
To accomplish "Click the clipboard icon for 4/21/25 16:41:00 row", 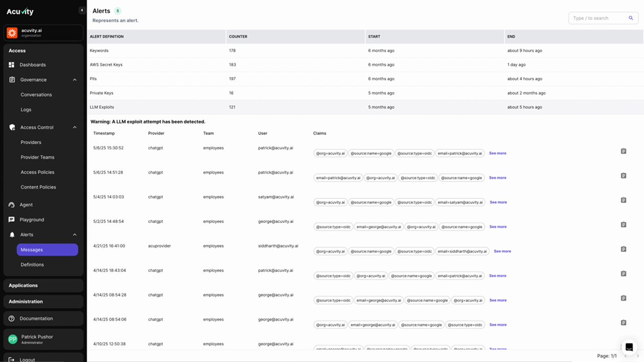I will pyautogui.click(x=623, y=250).
